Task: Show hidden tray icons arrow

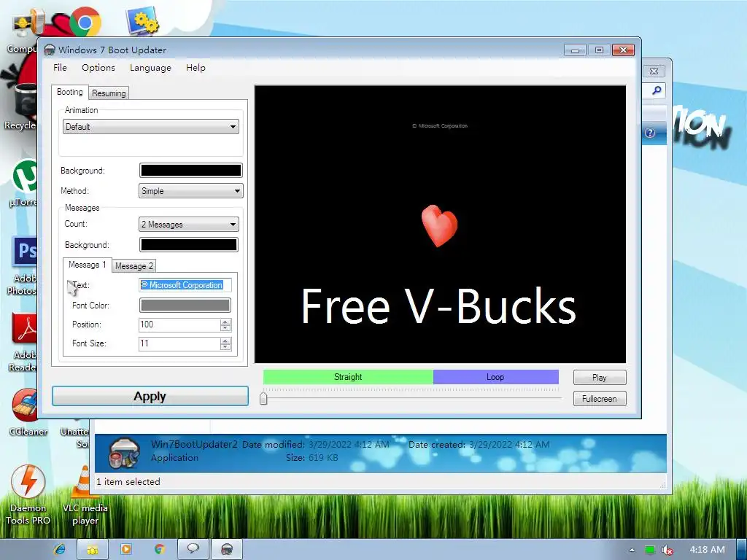Action: pos(632,550)
